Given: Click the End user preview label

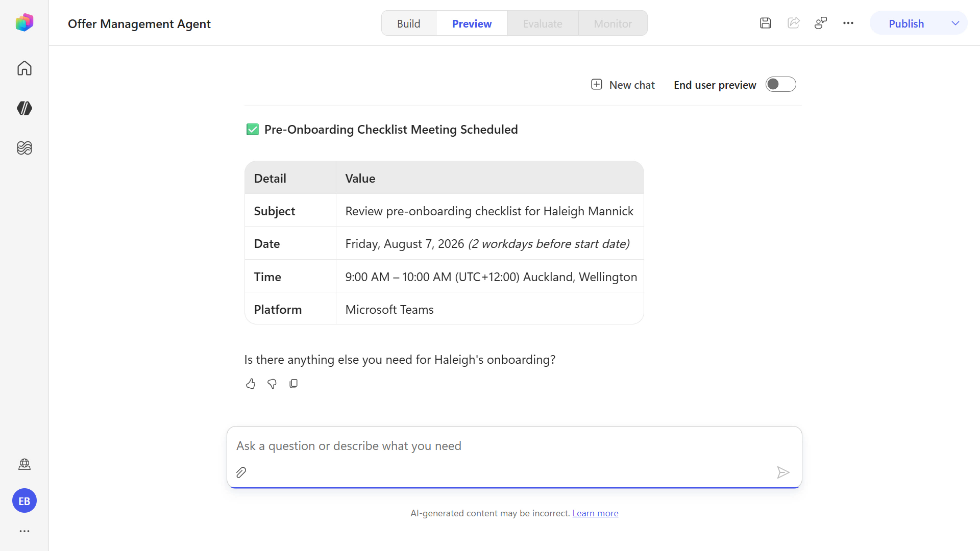Looking at the screenshot, I should pos(715,85).
